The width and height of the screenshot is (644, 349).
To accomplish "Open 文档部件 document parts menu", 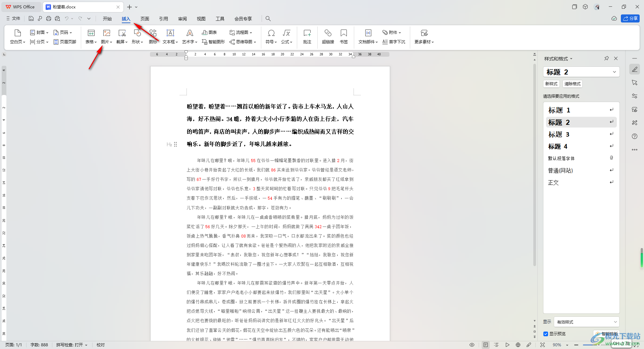I will pyautogui.click(x=368, y=37).
